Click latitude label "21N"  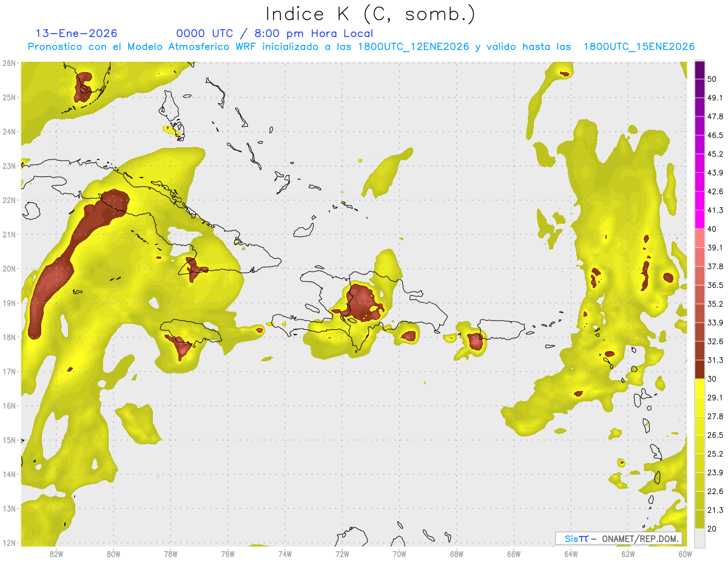click(9, 235)
